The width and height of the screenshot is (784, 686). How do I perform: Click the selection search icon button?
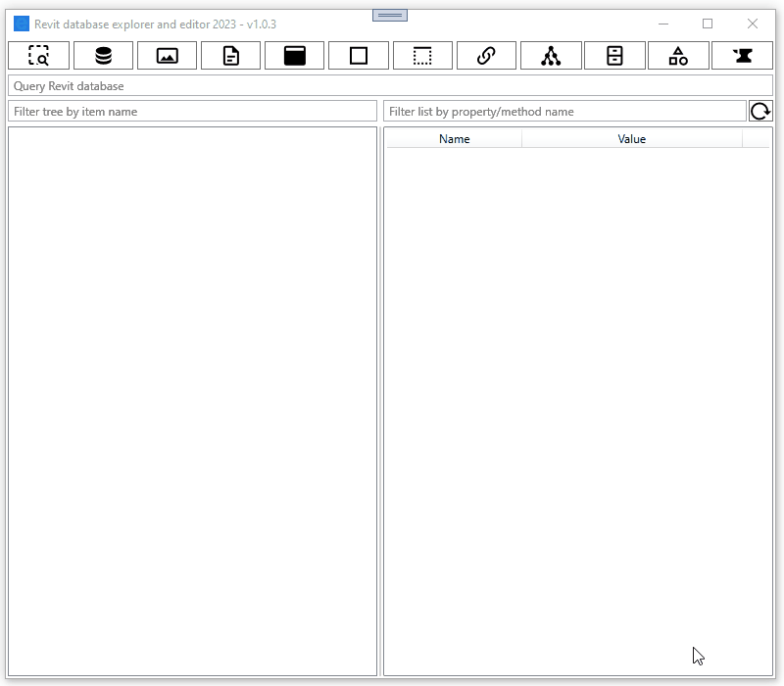coord(39,56)
